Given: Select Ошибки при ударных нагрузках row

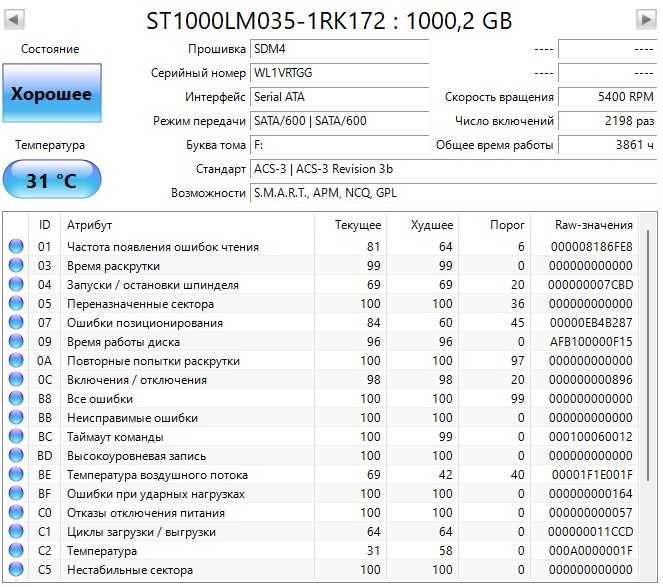Looking at the screenshot, I should 321,494.
